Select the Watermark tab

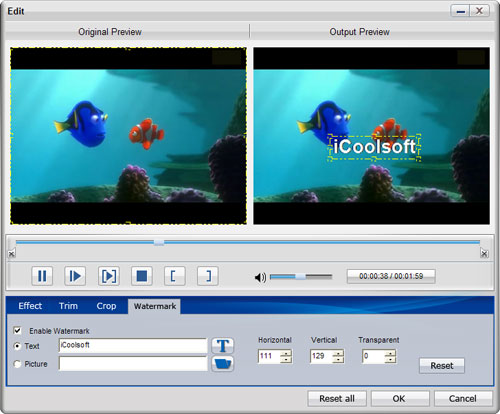pyautogui.click(x=155, y=306)
